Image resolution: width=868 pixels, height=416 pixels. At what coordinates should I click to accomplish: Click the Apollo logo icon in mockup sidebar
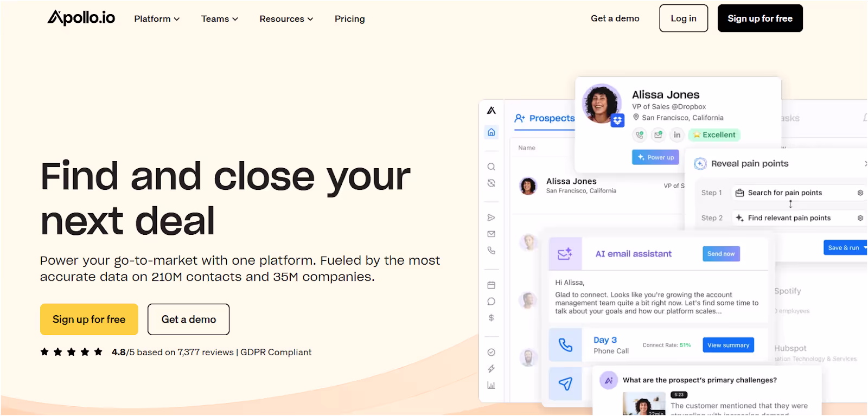492,111
